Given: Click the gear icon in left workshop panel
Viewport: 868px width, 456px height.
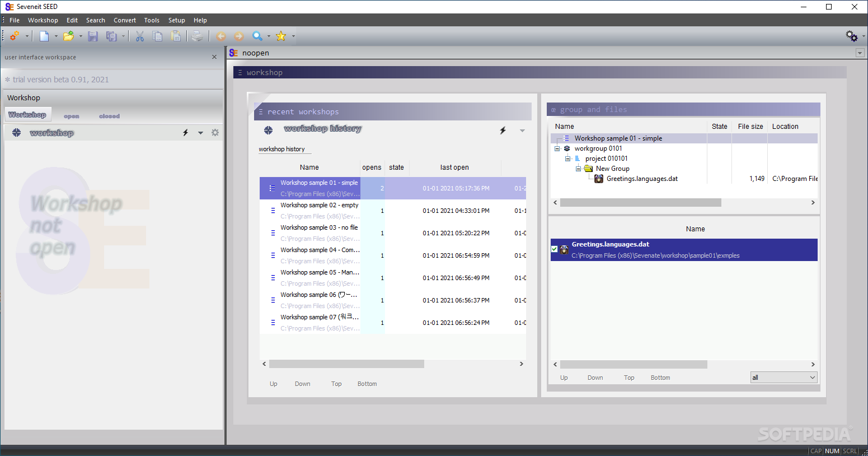Looking at the screenshot, I should tap(215, 133).
